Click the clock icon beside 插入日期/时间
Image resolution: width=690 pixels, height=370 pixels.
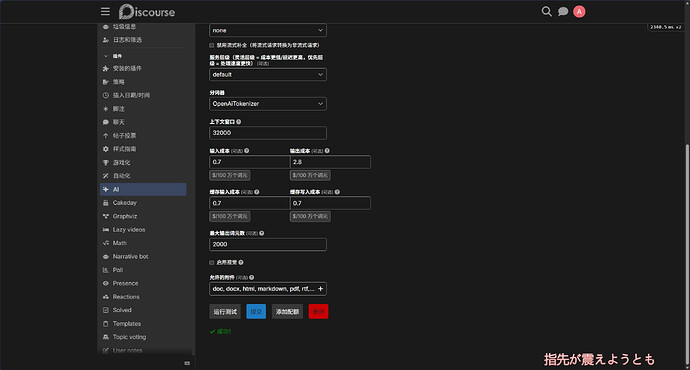[x=106, y=95]
